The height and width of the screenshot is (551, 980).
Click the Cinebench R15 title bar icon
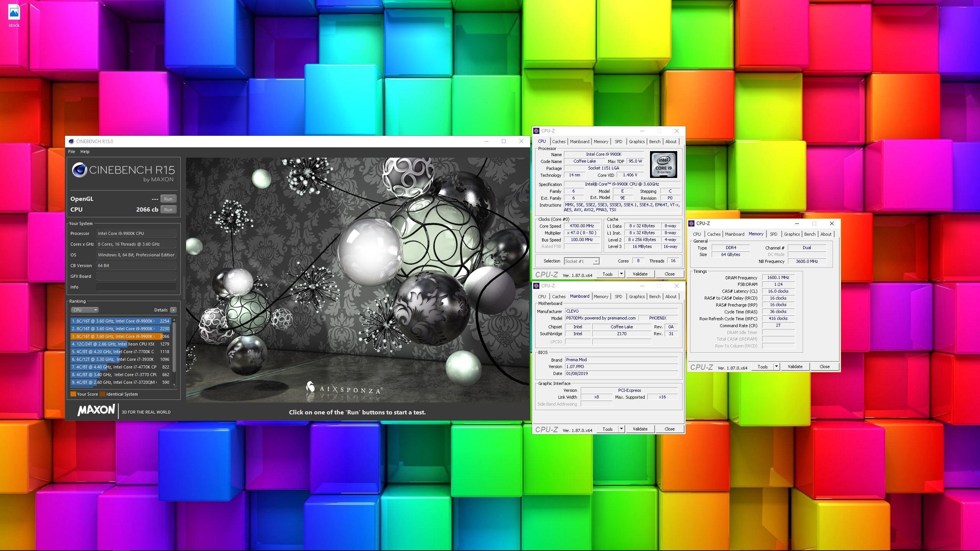click(71, 141)
